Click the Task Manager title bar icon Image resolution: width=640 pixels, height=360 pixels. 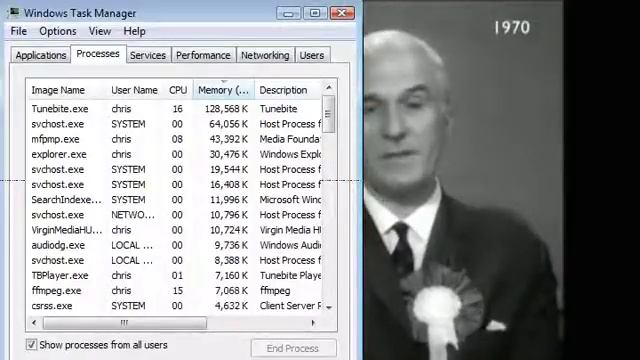click(x=14, y=12)
